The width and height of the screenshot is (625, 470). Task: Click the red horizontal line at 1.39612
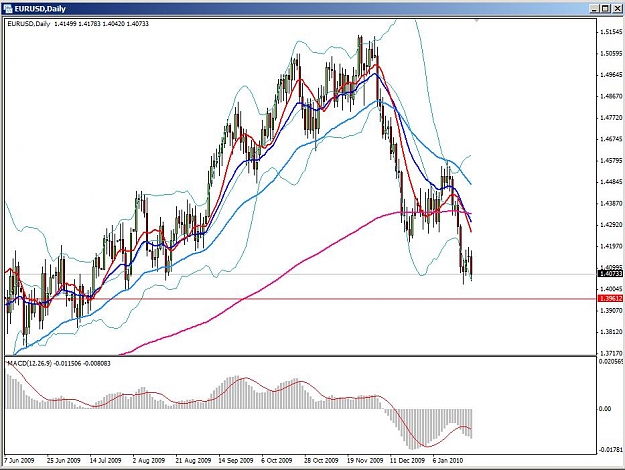[301, 299]
